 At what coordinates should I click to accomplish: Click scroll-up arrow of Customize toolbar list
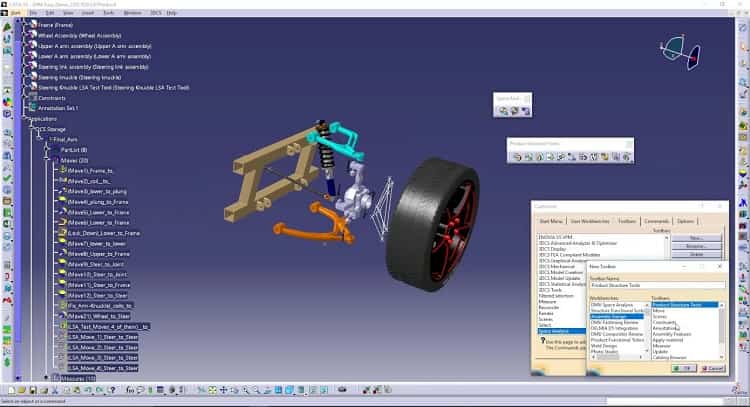tap(667, 237)
